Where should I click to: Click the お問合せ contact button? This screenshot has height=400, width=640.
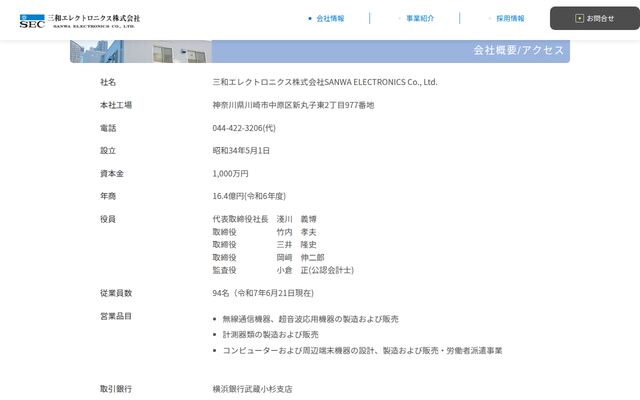pyautogui.click(x=595, y=18)
